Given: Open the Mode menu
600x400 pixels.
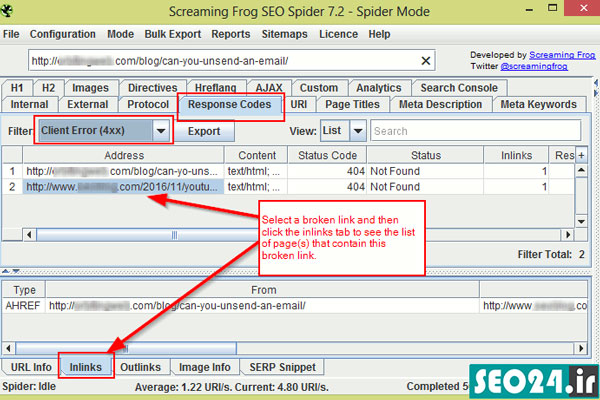Looking at the screenshot, I should [121, 34].
